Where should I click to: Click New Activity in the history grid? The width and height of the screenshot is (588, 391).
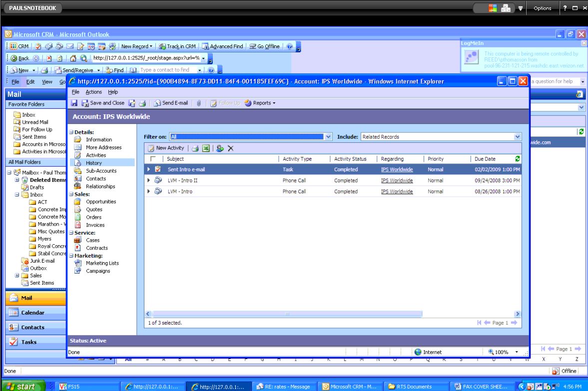pyautogui.click(x=166, y=148)
